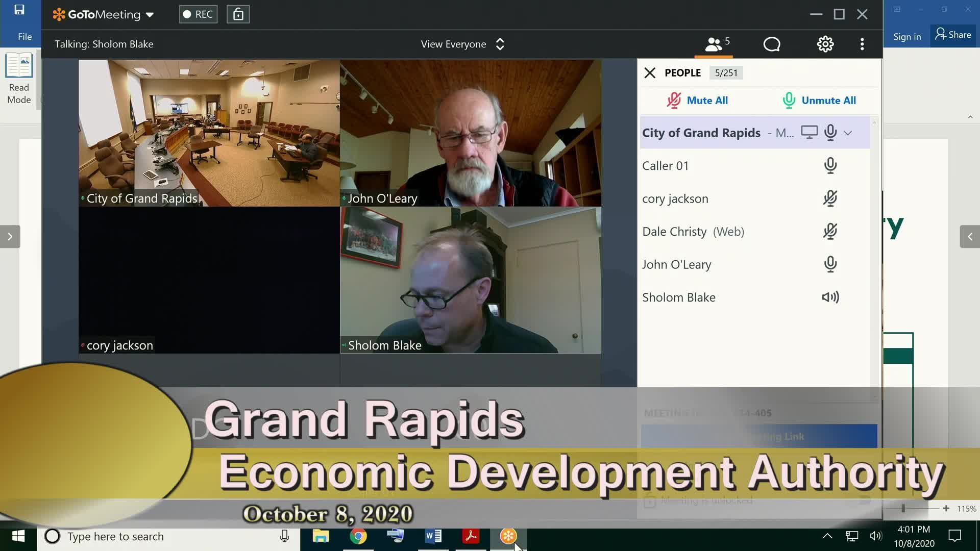
Task: Select the City of Grand Rapids video tile
Action: pyautogui.click(x=209, y=133)
